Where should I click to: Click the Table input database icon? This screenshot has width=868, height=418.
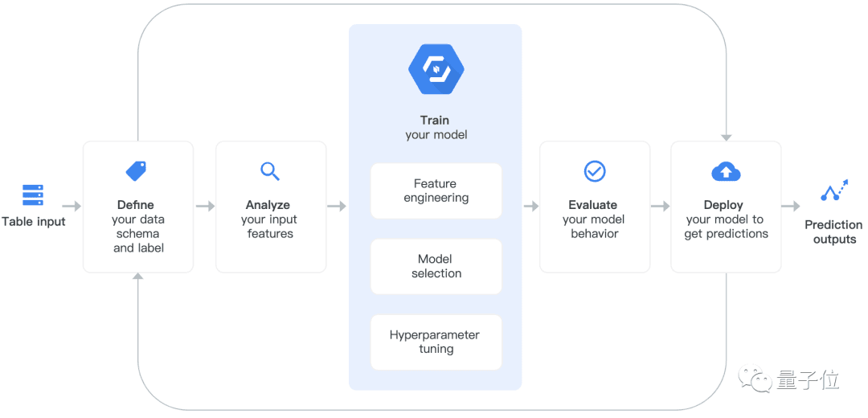point(33,195)
